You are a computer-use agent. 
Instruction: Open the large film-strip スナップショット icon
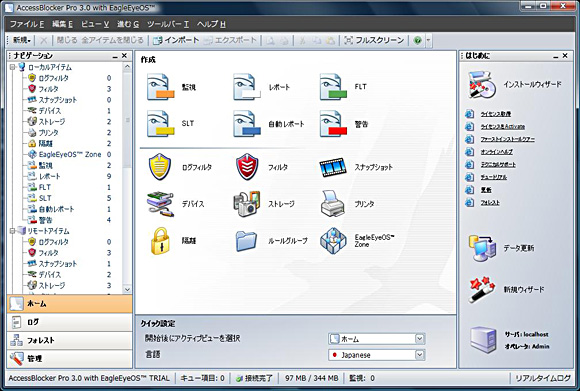[x=333, y=167]
